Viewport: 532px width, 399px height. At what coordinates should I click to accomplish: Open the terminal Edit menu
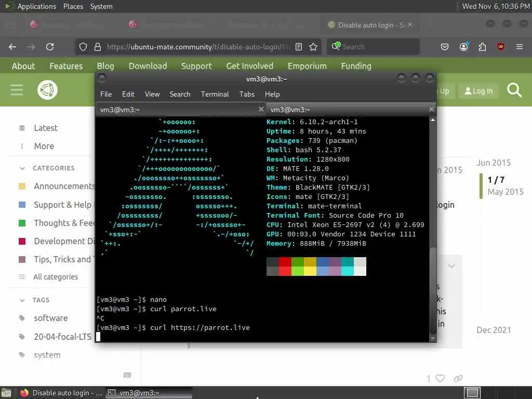(128, 95)
